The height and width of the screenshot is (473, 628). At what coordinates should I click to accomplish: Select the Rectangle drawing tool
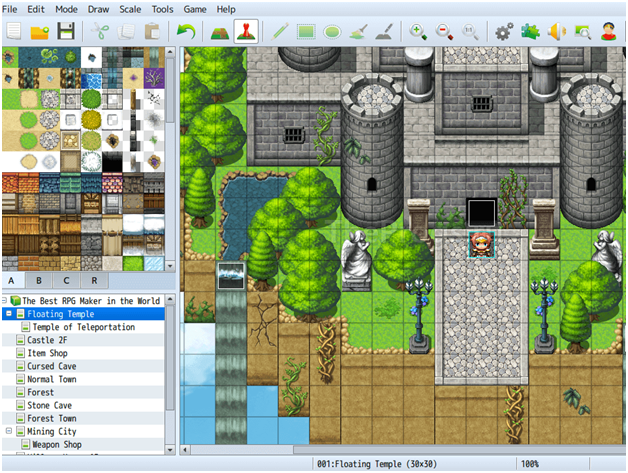[x=306, y=32]
